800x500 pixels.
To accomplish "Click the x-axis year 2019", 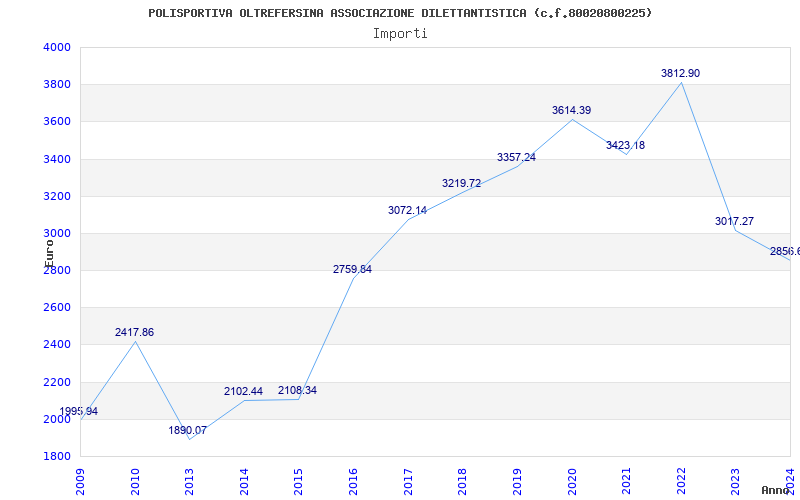I will pos(517,481).
